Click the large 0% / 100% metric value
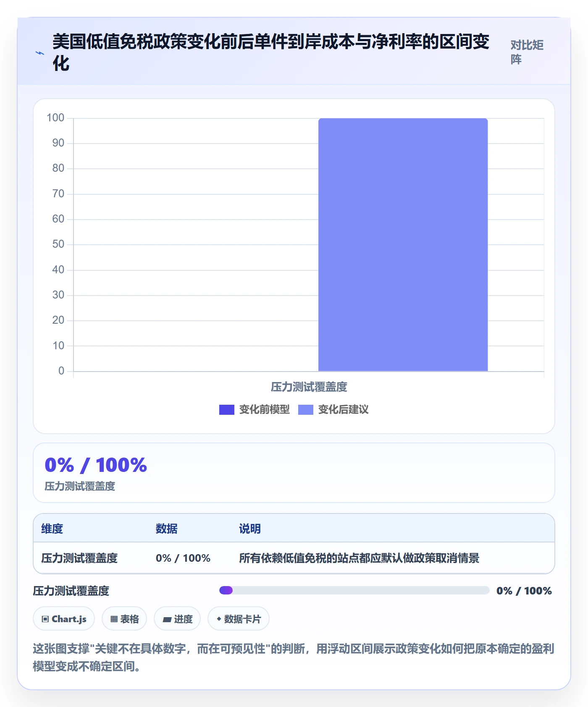The height and width of the screenshot is (707, 588). coord(96,465)
